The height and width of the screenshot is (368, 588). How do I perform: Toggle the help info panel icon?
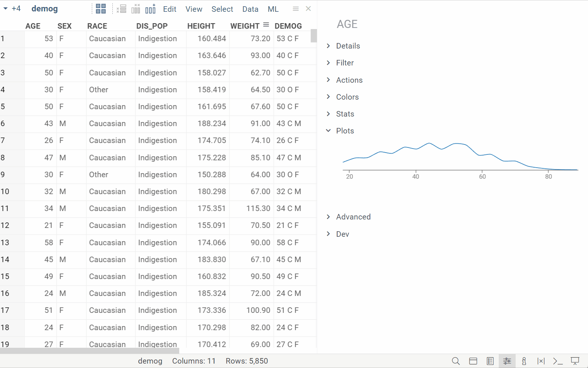tap(524, 361)
